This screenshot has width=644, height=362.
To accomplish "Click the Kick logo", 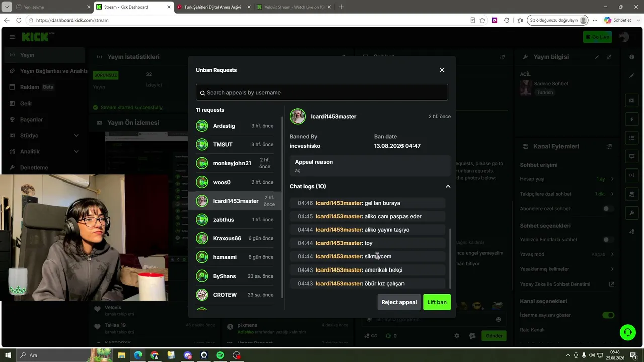I will (38, 37).
